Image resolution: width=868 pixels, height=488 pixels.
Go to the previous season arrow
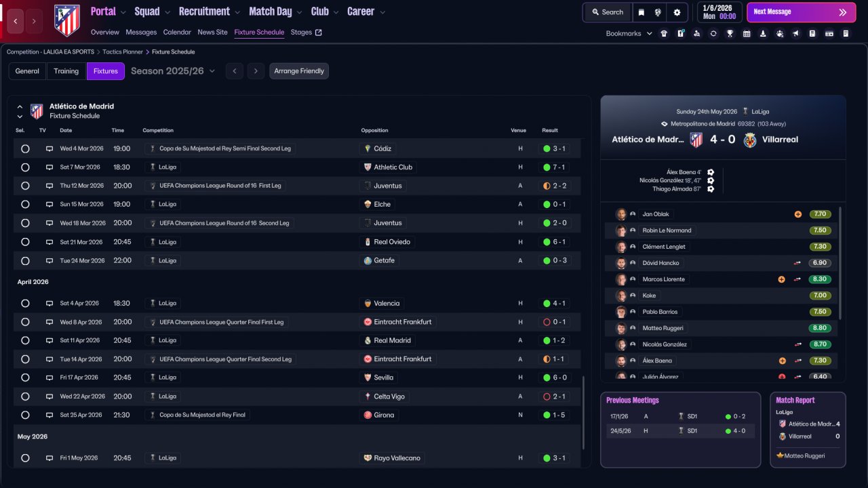235,71
